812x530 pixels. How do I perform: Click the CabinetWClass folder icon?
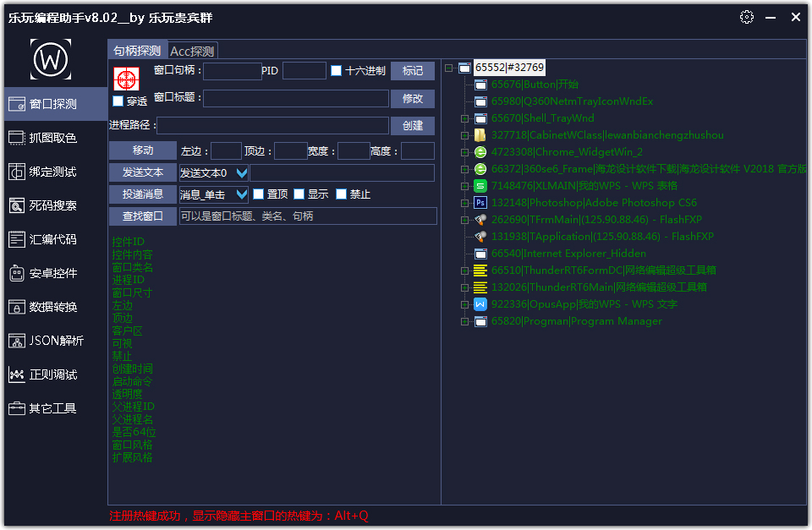[480, 135]
